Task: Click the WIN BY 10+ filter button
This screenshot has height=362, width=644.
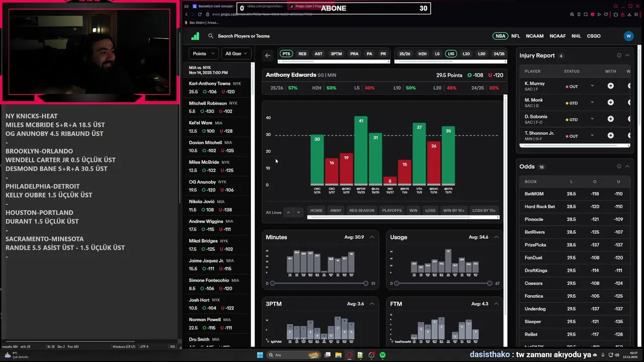Action: coord(454,210)
